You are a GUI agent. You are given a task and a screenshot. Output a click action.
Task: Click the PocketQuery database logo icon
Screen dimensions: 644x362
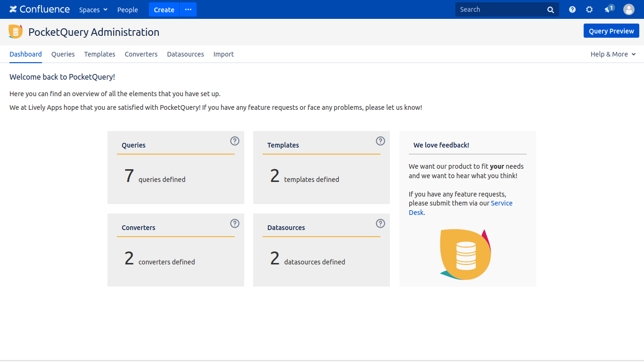pyautogui.click(x=16, y=32)
